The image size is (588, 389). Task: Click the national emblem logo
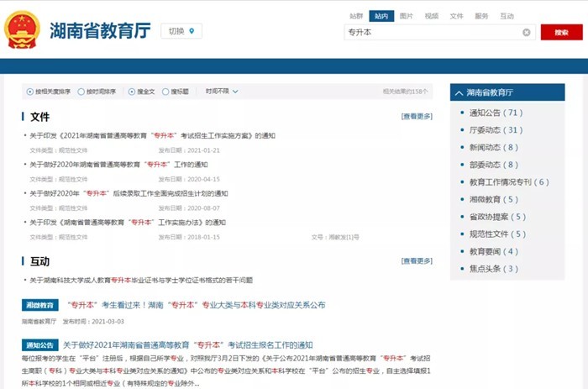tap(22, 30)
